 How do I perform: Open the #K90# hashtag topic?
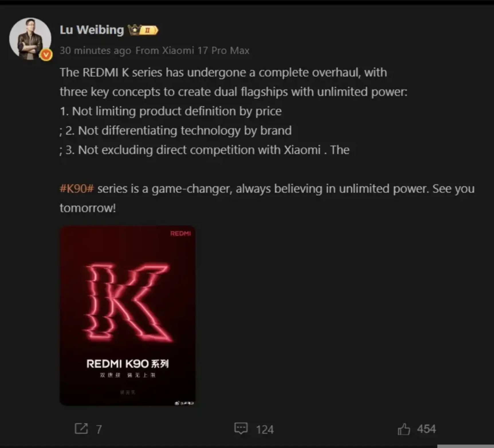(76, 189)
